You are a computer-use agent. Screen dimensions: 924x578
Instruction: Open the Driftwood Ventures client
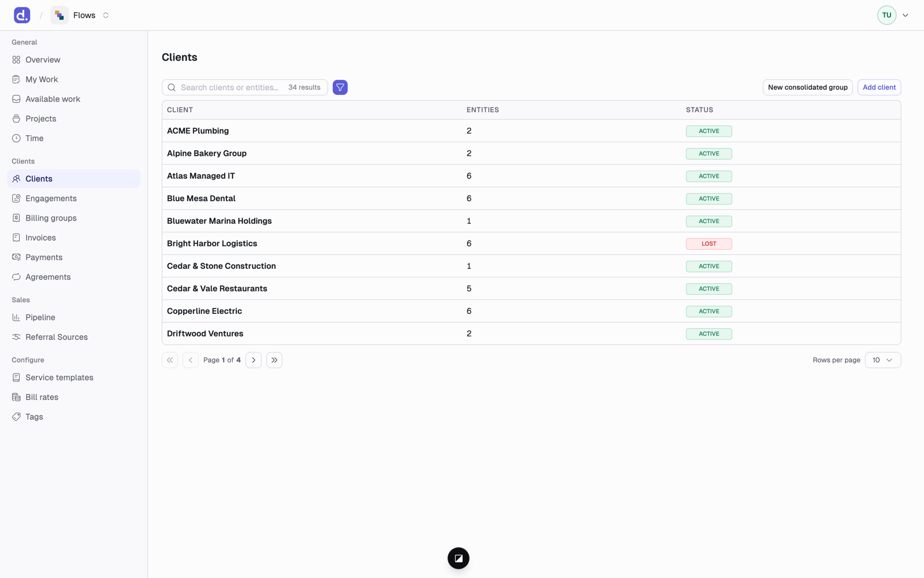(531, 334)
